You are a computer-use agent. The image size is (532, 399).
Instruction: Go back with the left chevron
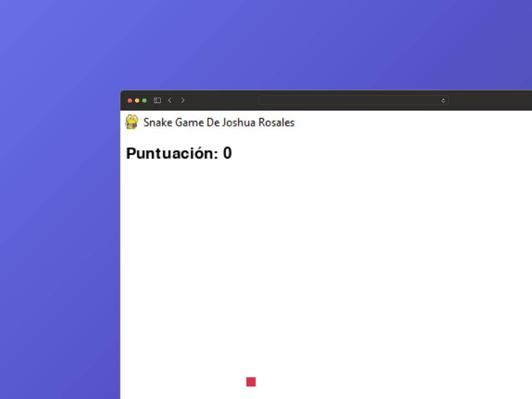tap(170, 100)
